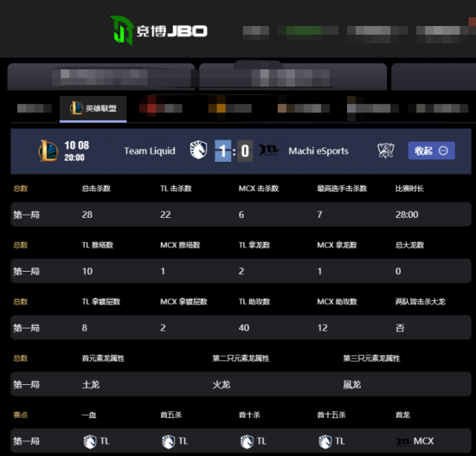This screenshot has height=456, width=476.
Task: Click the TL 助攻数 column header
Action: click(x=254, y=301)
